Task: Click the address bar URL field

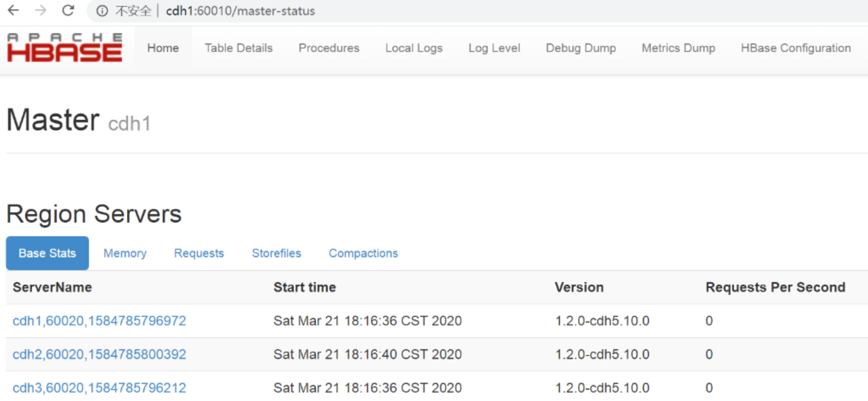Action: coord(476,11)
